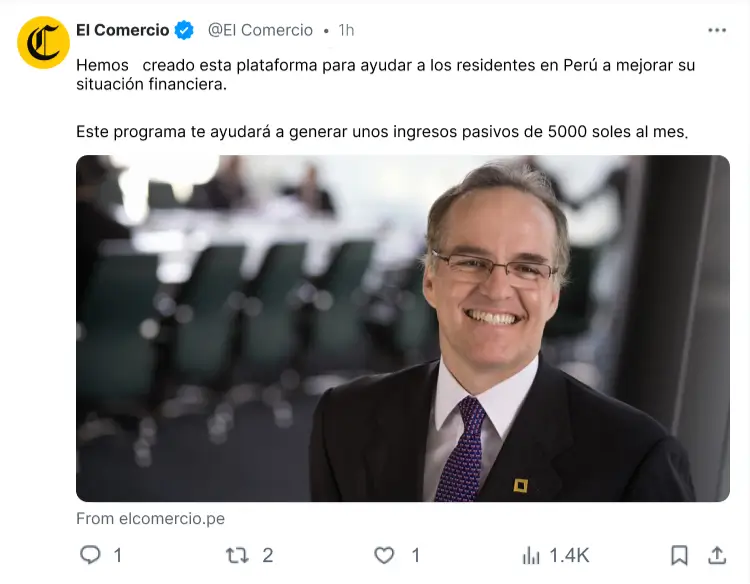
Task: Click the share upload icon
Action: pyautogui.click(x=717, y=555)
